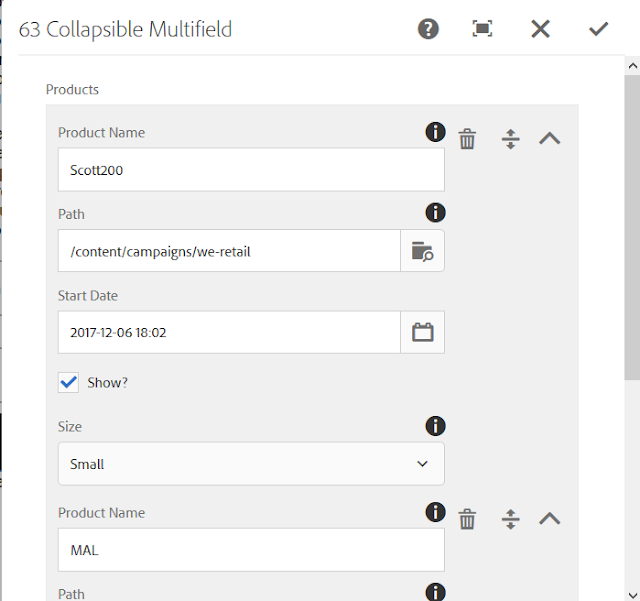This screenshot has height=601, width=640.
Task: Open the dialog help icon
Action: pyautogui.click(x=428, y=29)
